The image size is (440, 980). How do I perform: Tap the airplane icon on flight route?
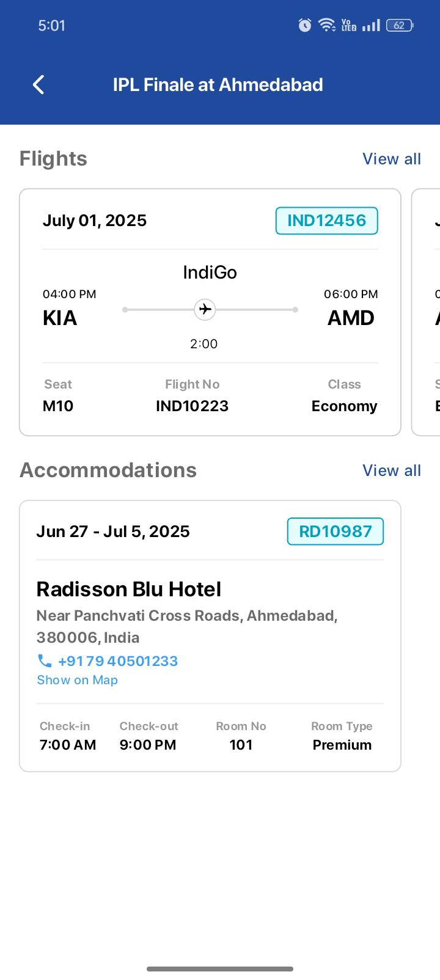205,309
